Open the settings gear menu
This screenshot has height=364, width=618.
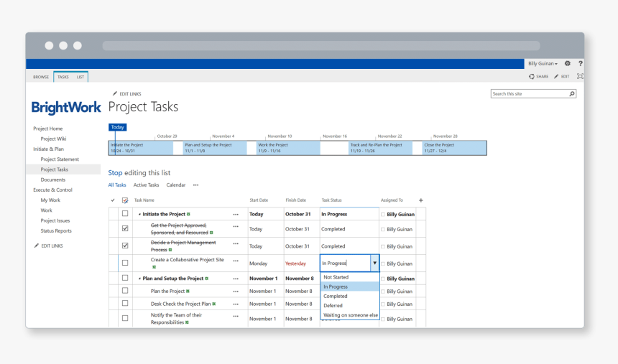567,63
